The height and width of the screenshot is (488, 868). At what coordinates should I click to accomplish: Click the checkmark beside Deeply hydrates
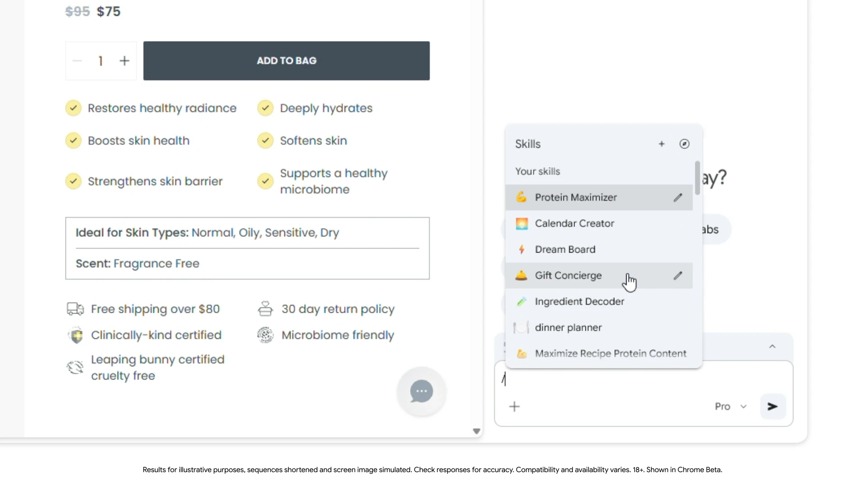[265, 108]
